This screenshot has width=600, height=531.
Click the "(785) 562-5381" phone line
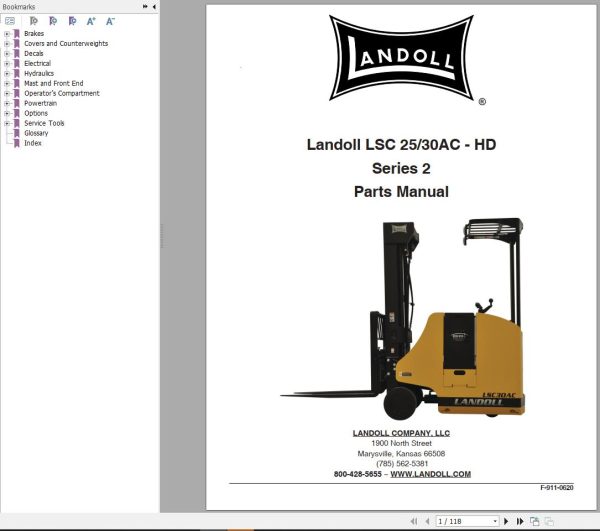point(402,464)
